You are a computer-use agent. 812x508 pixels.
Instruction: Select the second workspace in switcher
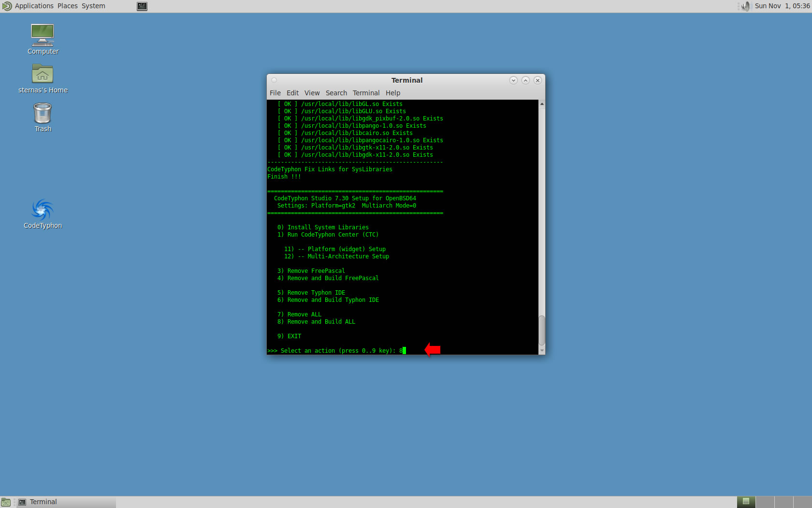click(x=765, y=502)
